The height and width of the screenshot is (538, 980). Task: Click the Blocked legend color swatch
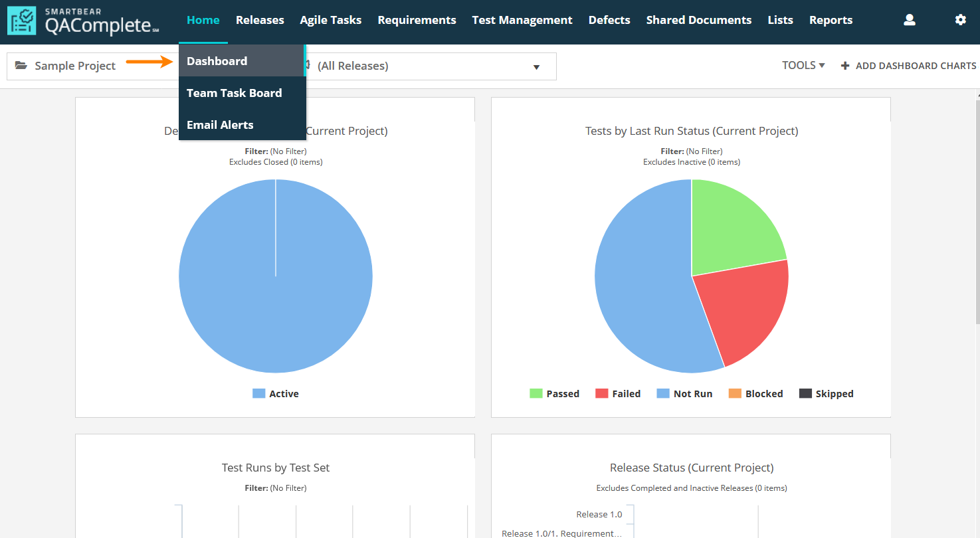735,394
